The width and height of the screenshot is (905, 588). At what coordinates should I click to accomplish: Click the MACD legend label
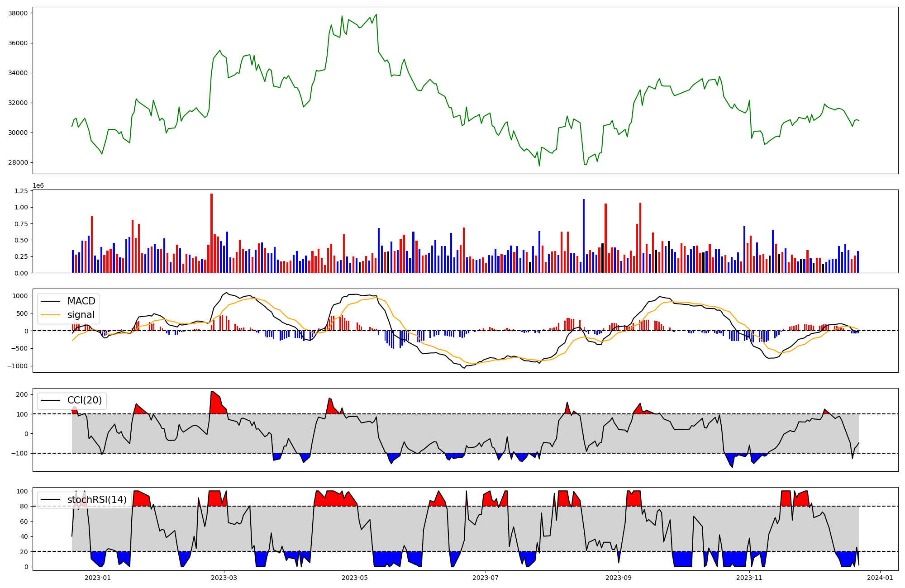[x=81, y=301]
